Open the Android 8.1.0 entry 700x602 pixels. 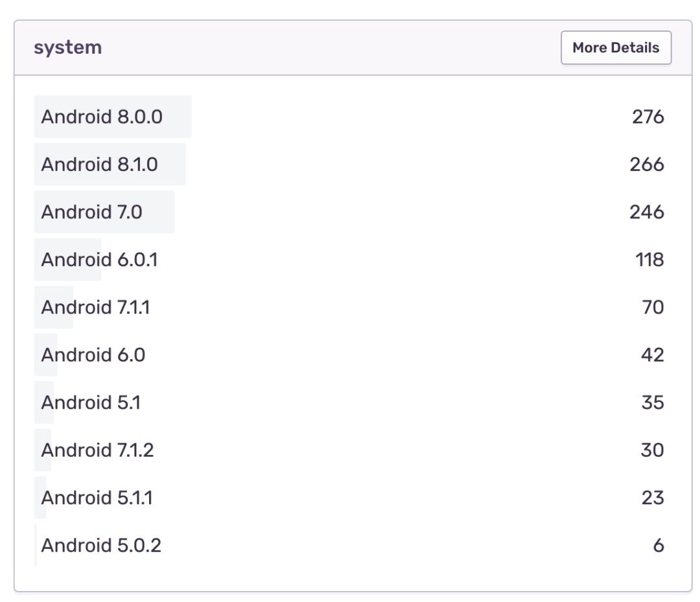[99, 165]
